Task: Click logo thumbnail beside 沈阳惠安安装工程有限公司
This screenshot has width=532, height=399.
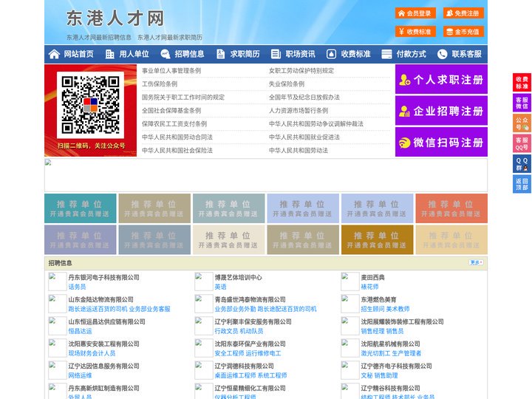Action: point(57,348)
